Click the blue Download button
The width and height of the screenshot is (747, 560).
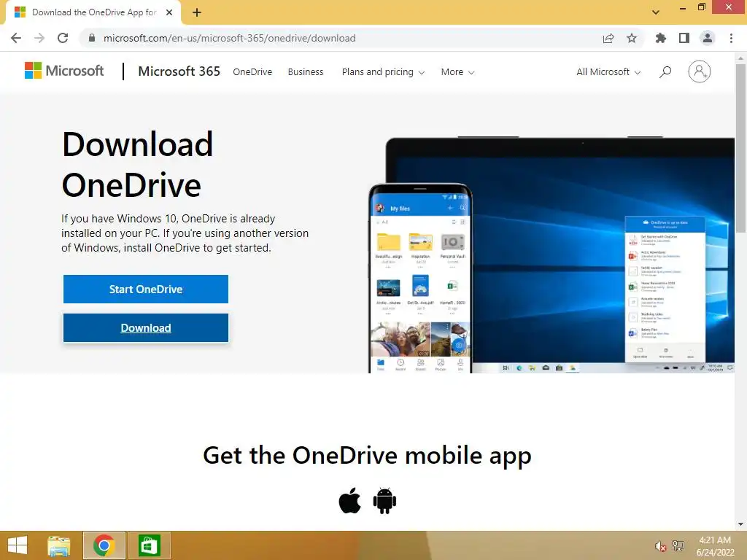(146, 328)
